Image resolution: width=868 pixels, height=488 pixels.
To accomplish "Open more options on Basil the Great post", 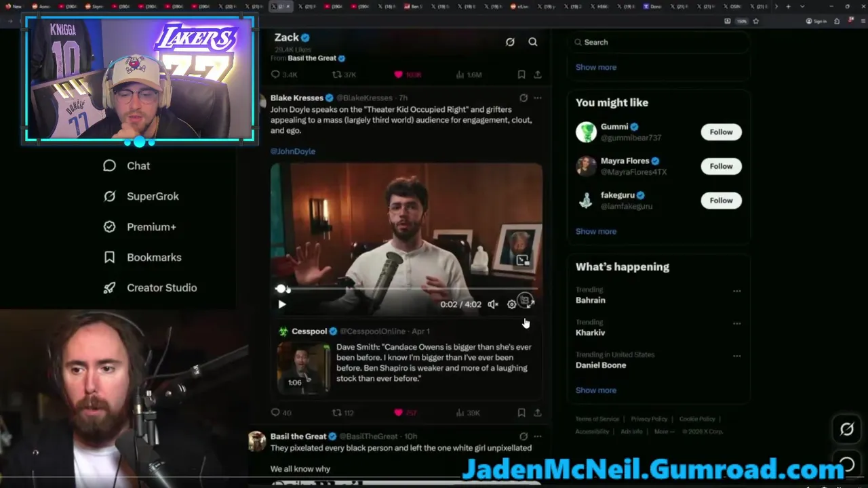I will click(x=538, y=436).
